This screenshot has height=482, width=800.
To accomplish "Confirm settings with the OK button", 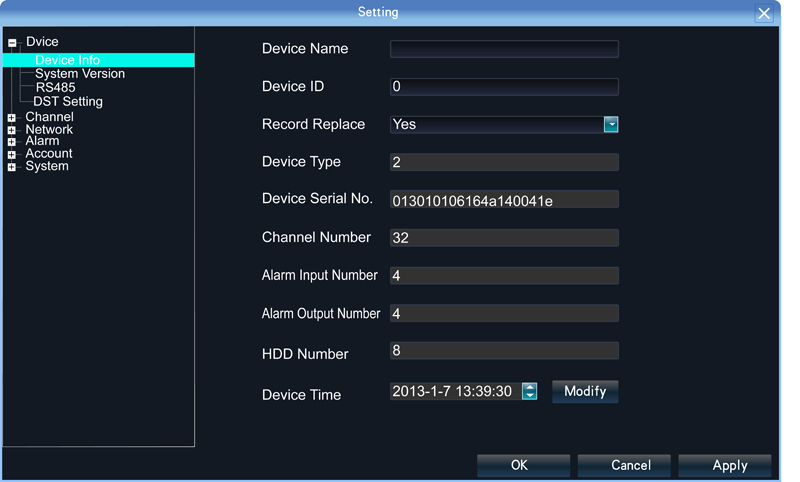I will 523,466.
